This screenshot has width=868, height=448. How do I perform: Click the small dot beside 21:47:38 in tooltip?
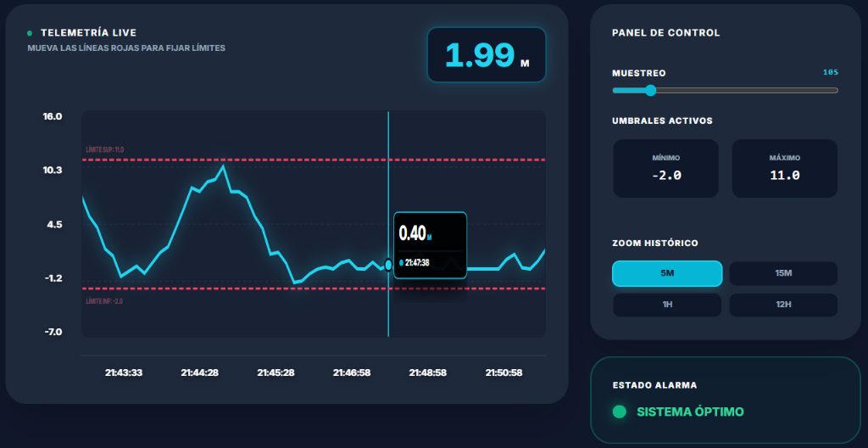401,262
